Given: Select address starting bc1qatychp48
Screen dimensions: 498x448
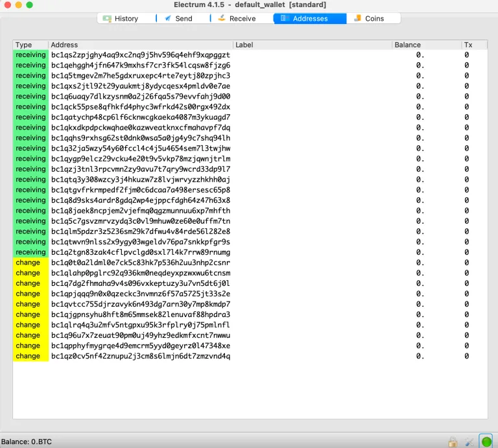Looking at the screenshot, I should tap(141, 117).
